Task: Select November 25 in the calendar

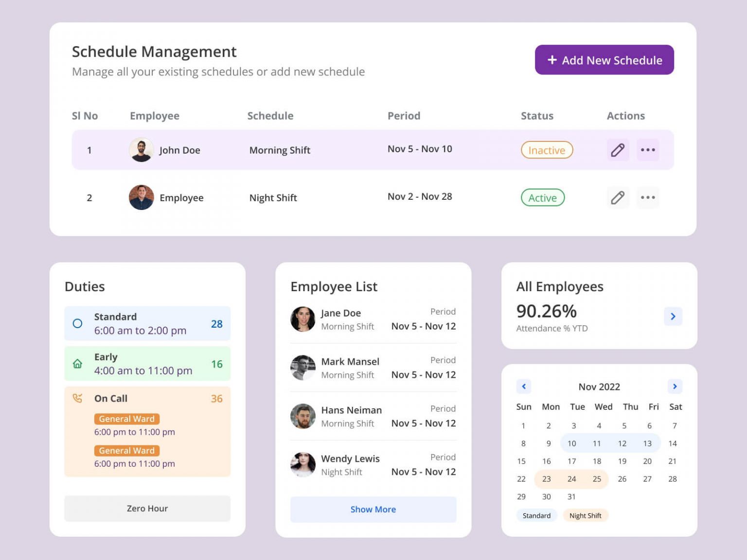Action: [x=597, y=479]
